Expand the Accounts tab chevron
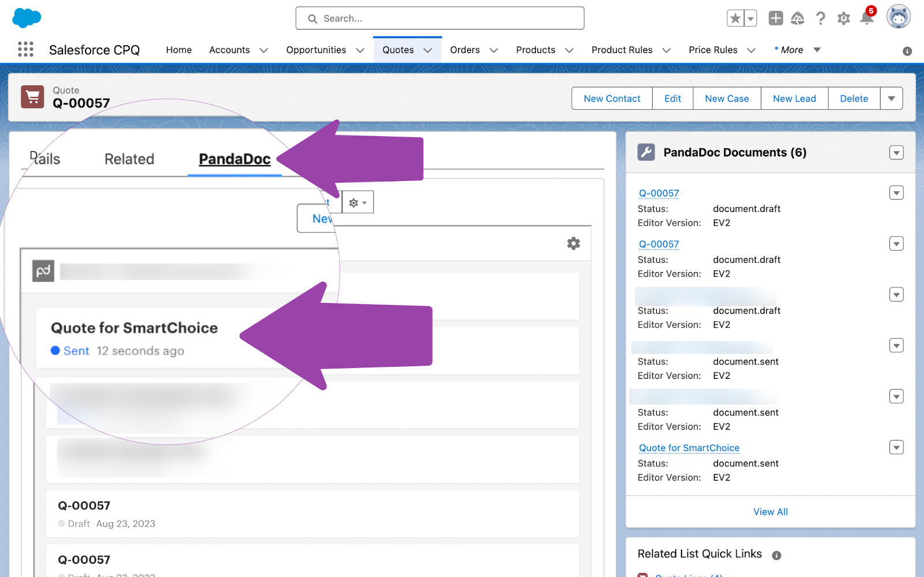The width and height of the screenshot is (924, 577). tap(264, 50)
